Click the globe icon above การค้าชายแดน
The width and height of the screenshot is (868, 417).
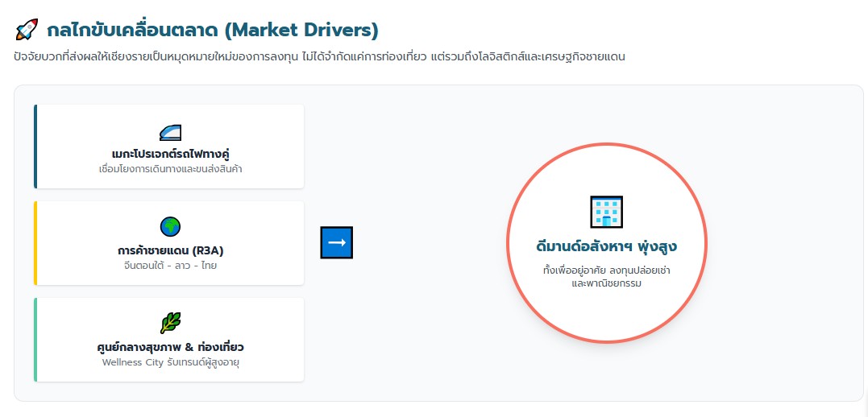point(170,227)
